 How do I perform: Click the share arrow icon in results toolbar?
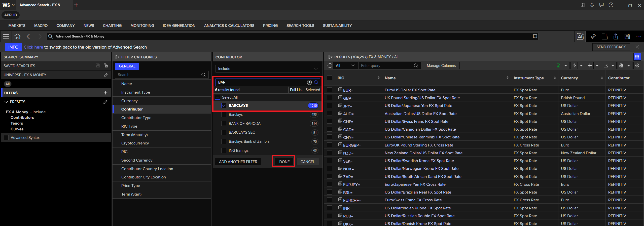point(606,66)
